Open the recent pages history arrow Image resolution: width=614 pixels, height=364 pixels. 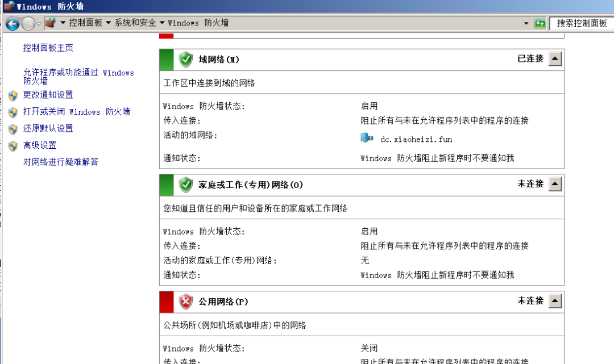tap(39, 24)
